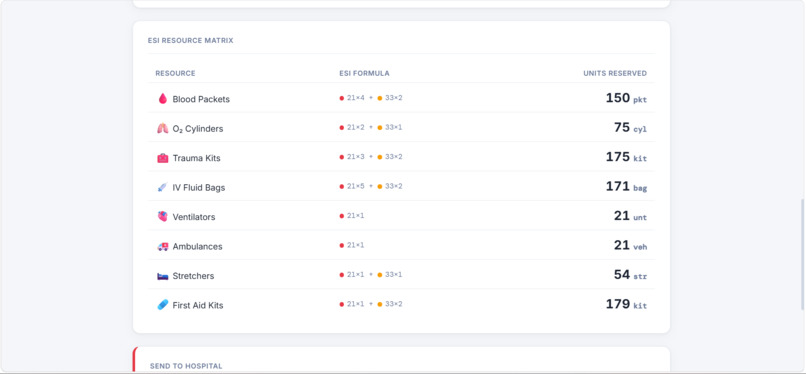
Task: Select the O₂ Cylinders resource name
Action: pyautogui.click(x=198, y=129)
